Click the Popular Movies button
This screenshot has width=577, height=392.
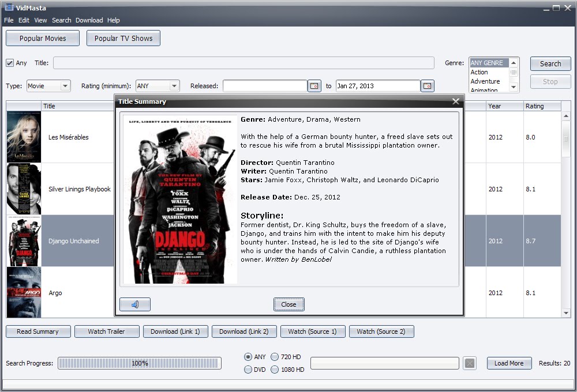point(43,38)
